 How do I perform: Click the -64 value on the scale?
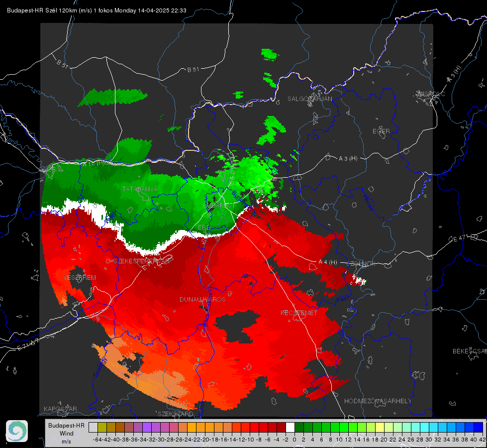(97, 440)
